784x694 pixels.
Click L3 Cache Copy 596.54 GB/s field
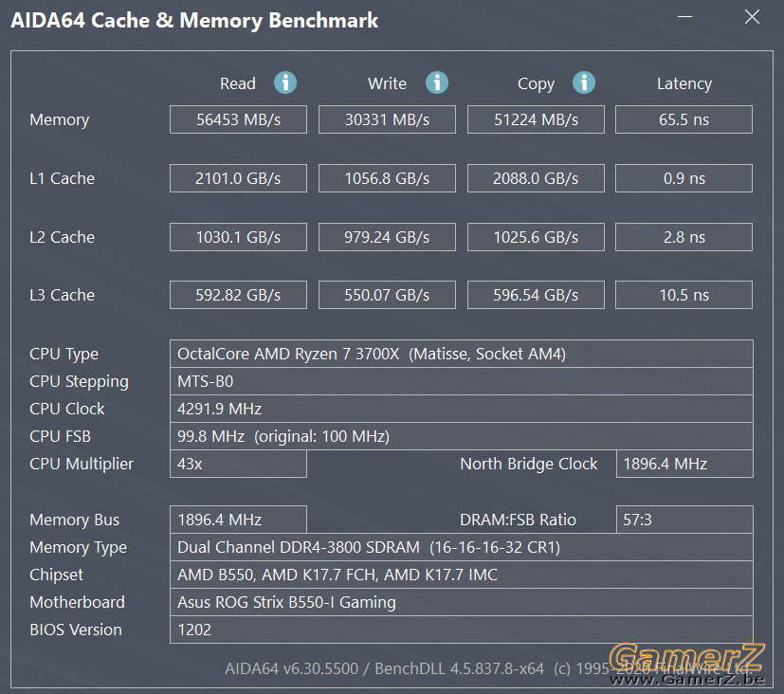point(536,295)
